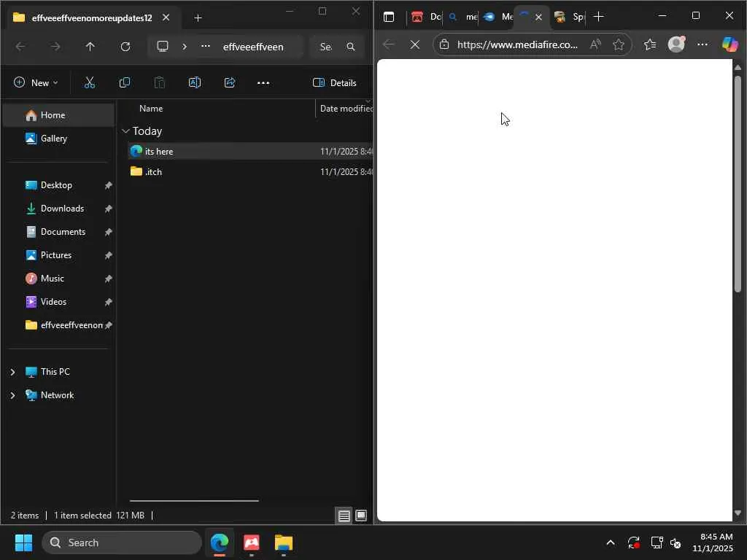Viewport: 747px width, 560px height.
Task: Close the effveeeffveenomoreupdates12 Explorer tab
Action: 166,17
